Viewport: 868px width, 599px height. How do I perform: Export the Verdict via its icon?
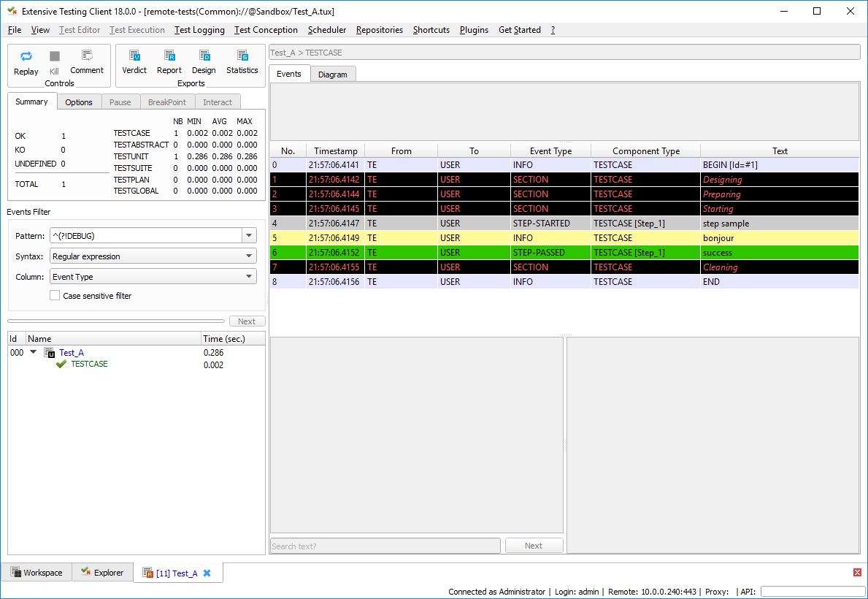click(x=134, y=55)
